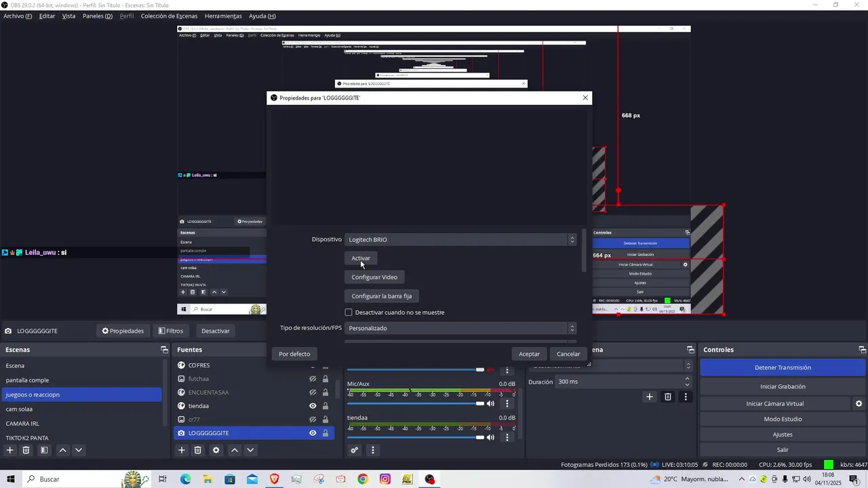The width and height of the screenshot is (868, 488).
Task: Click Configurar la barra fija
Action: (x=382, y=296)
